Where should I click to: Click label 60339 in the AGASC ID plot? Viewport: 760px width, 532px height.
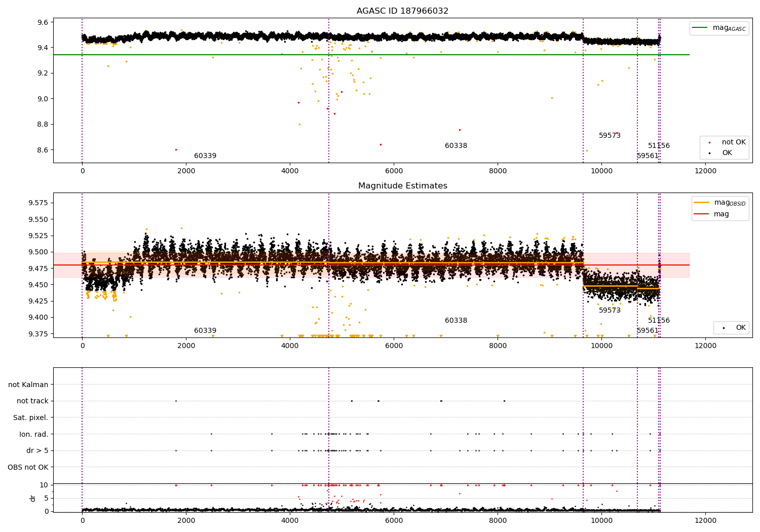coord(205,156)
